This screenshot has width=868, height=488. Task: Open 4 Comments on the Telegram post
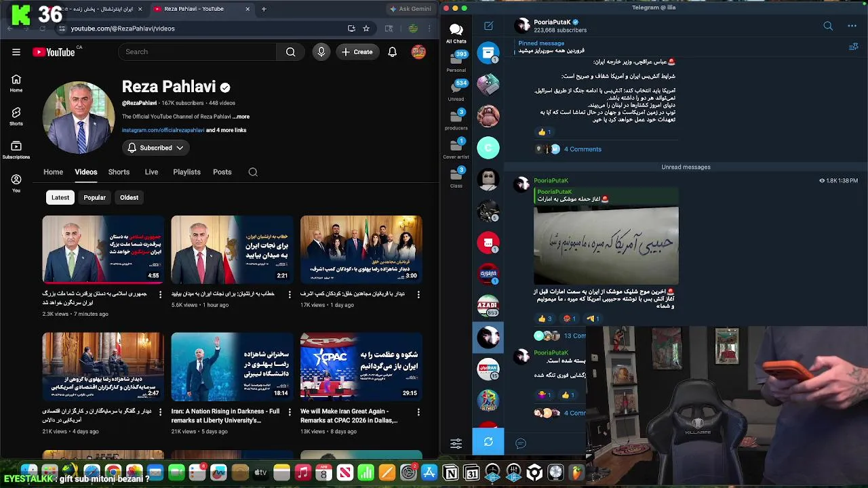tap(583, 149)
